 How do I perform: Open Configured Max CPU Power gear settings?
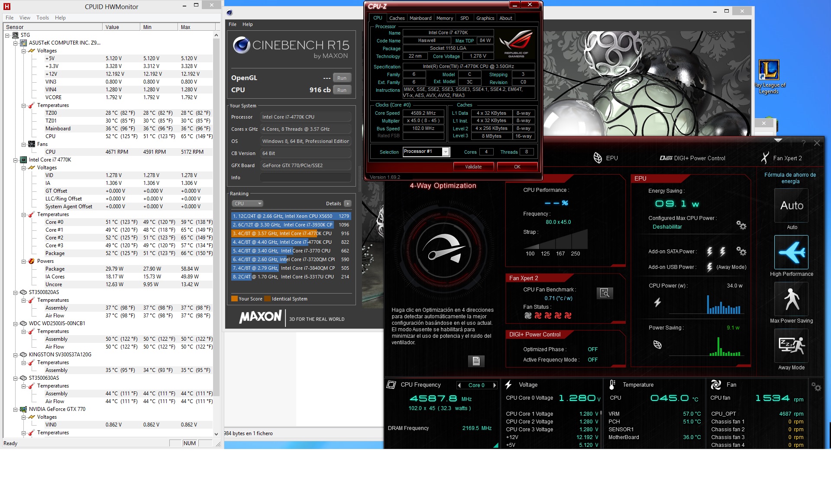pyautogui.click(x=741, y=225)
